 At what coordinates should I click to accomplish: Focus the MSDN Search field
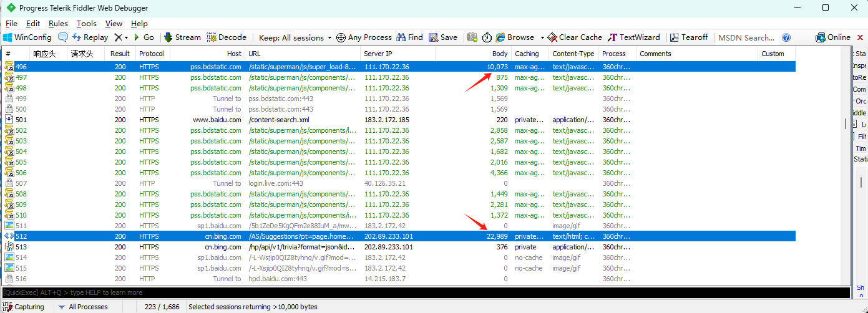click(x=746, y=37)
